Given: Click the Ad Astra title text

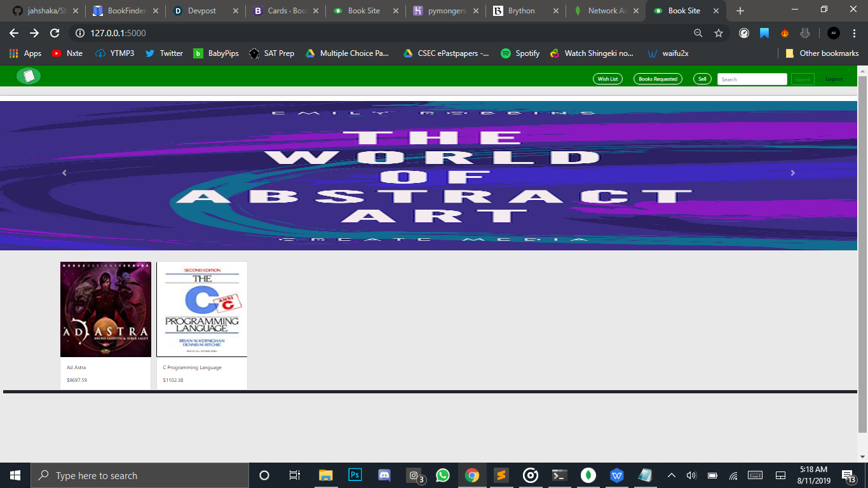Looking at the screenshot, I should 76,367.
